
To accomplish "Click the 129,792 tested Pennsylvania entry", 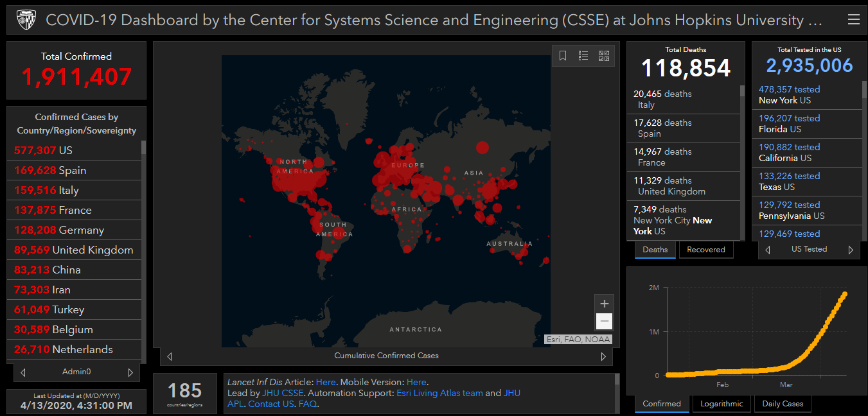I will (806, 211).
